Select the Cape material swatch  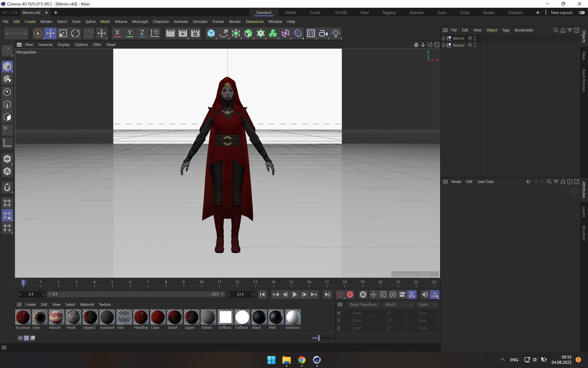[158, 317]
